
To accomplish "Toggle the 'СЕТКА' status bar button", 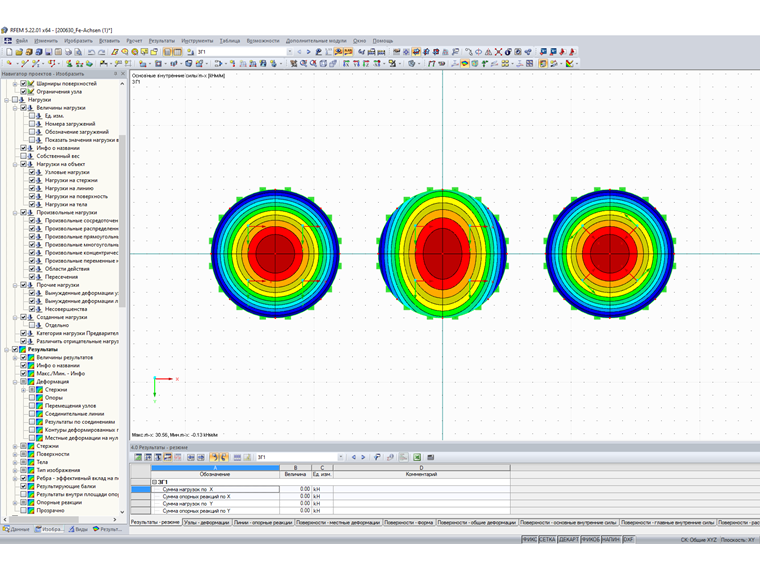I will 547,539.
